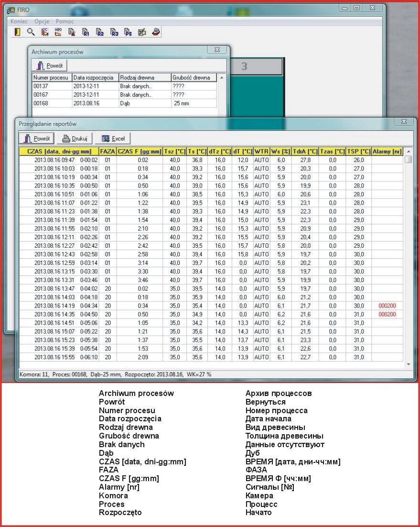Click the WTR column header
The image size is (420, 527).
coord(261,152)
